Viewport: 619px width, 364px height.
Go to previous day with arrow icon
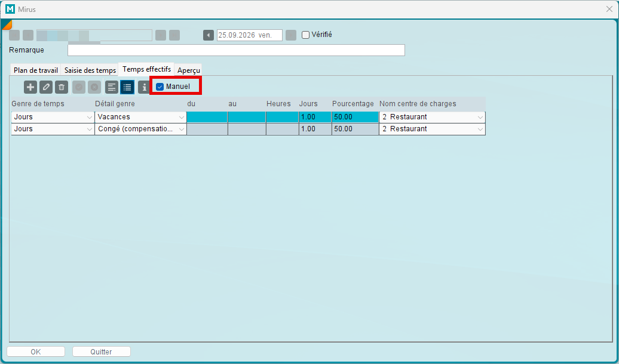coord(209,35)
